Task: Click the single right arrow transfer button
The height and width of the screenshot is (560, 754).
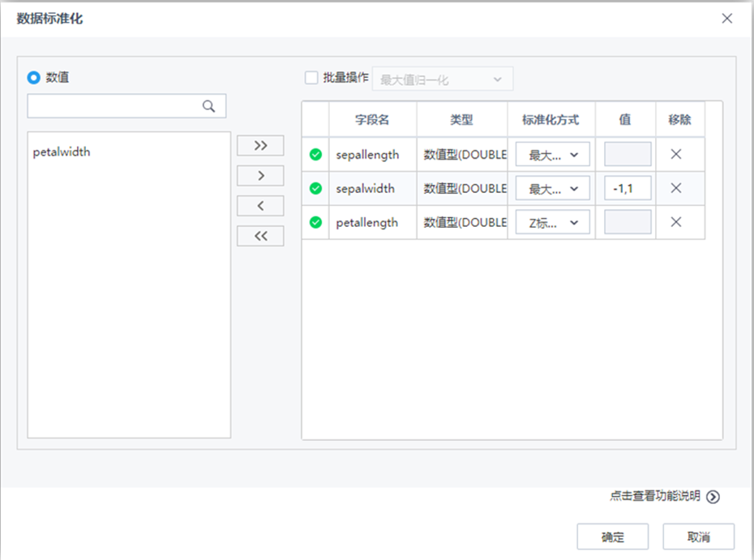Action: [x=259, y=175]
